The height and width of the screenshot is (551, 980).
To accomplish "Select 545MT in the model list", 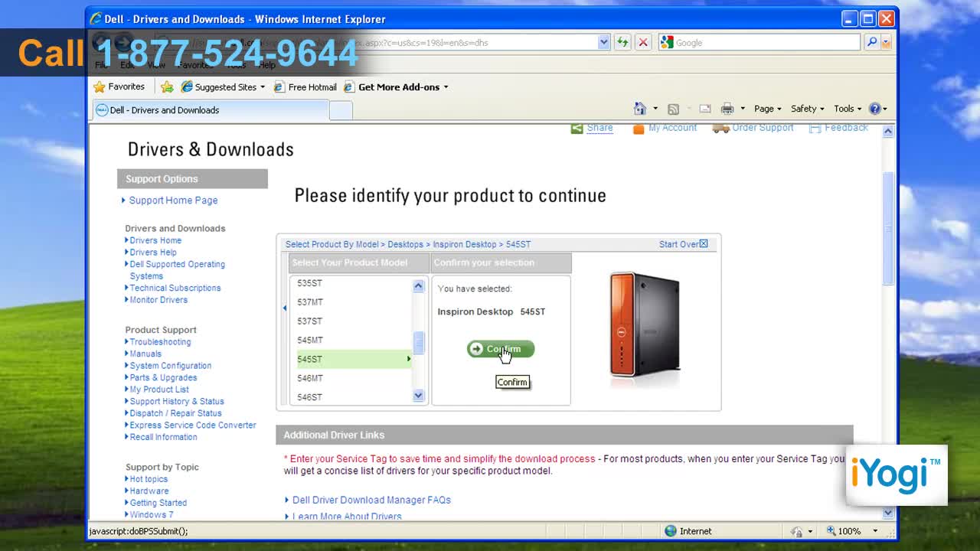I will [x=310, y=340].
